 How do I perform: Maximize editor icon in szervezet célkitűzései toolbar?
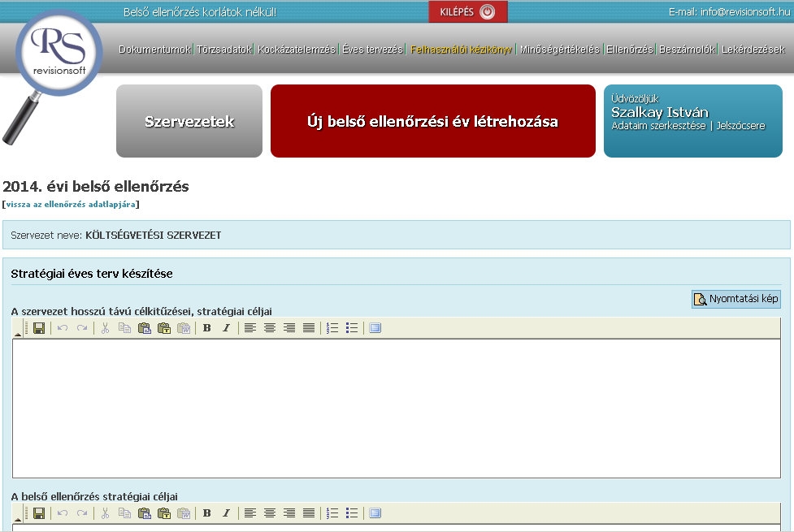(x=375, y=328)
